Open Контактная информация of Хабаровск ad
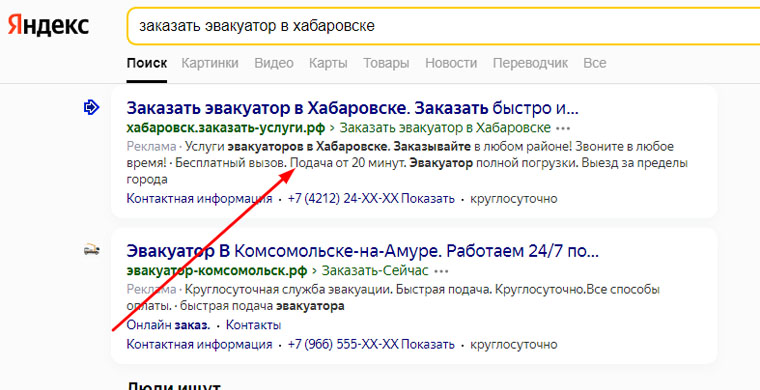This screenshot has height=390, width=760. [199, 199]
